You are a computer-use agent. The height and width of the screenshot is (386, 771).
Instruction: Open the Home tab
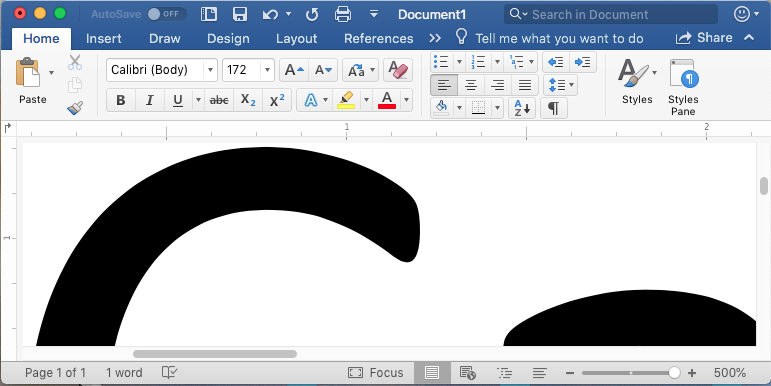(x=41, y=38)
